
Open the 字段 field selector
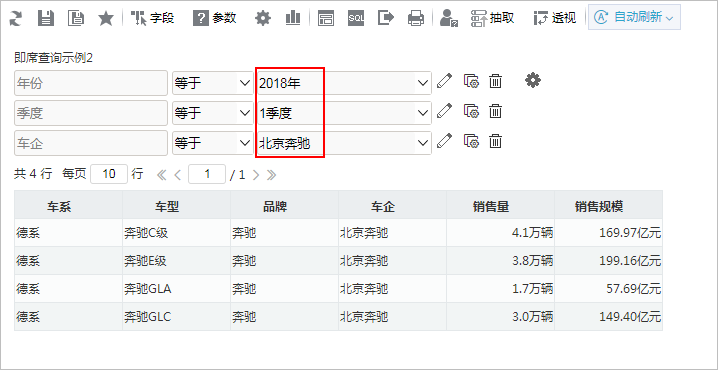[x=152, y=18]
